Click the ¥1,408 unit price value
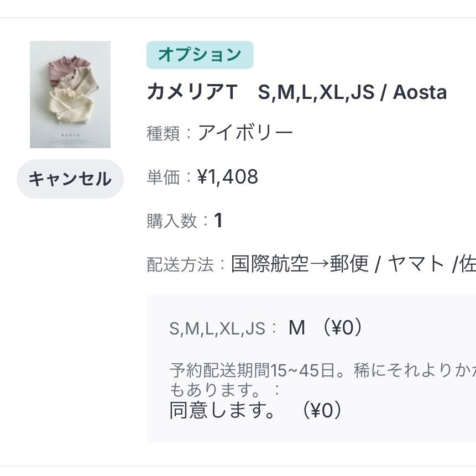This screenshot has width=476, height=476. coord(228,177)
